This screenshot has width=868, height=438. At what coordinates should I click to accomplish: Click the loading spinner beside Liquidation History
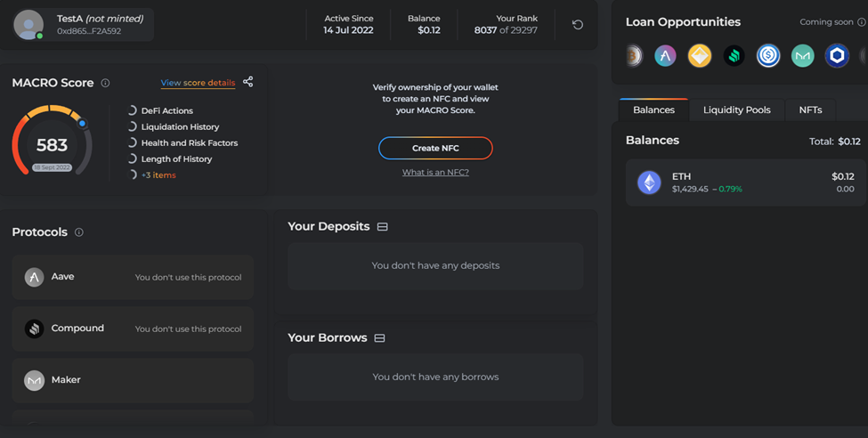(x=132, y=126)
